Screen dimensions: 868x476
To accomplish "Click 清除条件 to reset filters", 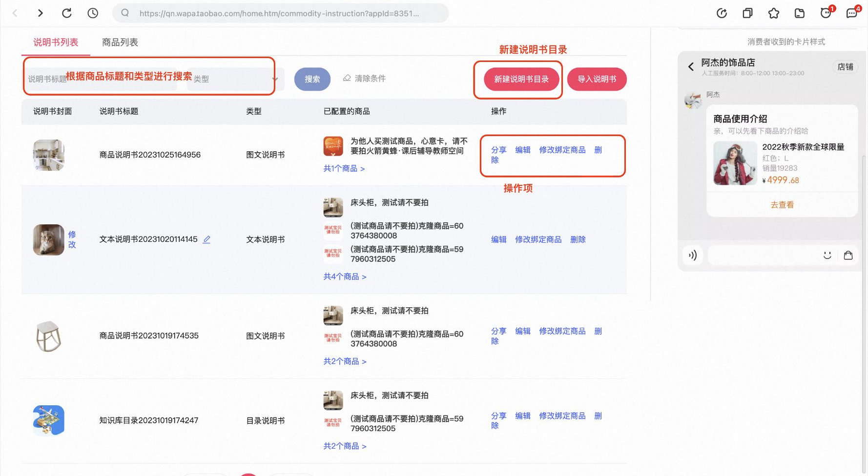I will (370, 78).
